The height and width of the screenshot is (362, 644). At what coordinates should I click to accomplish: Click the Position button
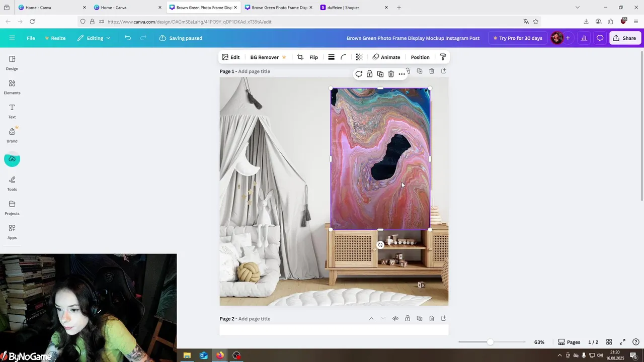[420, 57]
